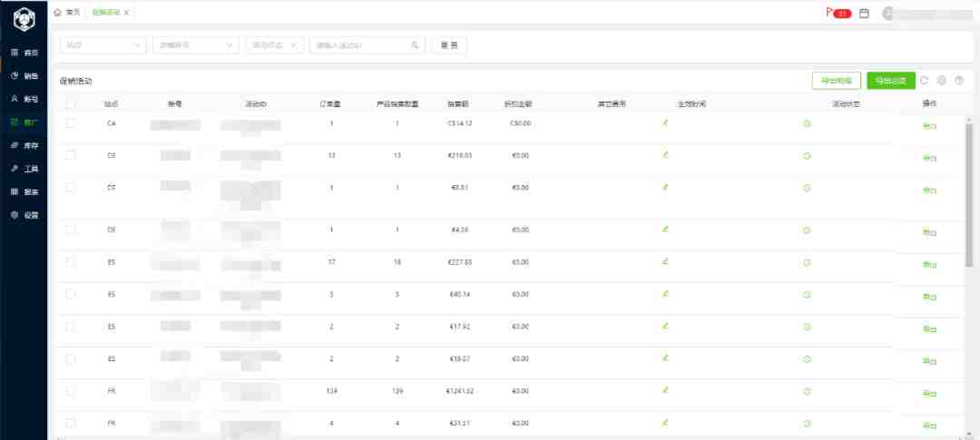Close the 促销活动 tab via its X
980x440 pixels.
126,13
